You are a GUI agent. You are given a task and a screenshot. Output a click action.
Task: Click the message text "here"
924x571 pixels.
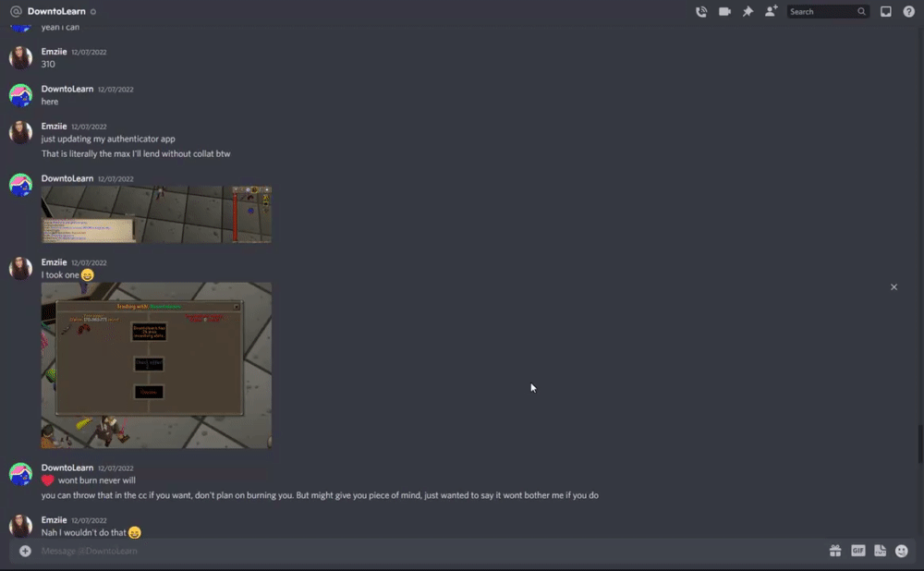tap(50, 102)
